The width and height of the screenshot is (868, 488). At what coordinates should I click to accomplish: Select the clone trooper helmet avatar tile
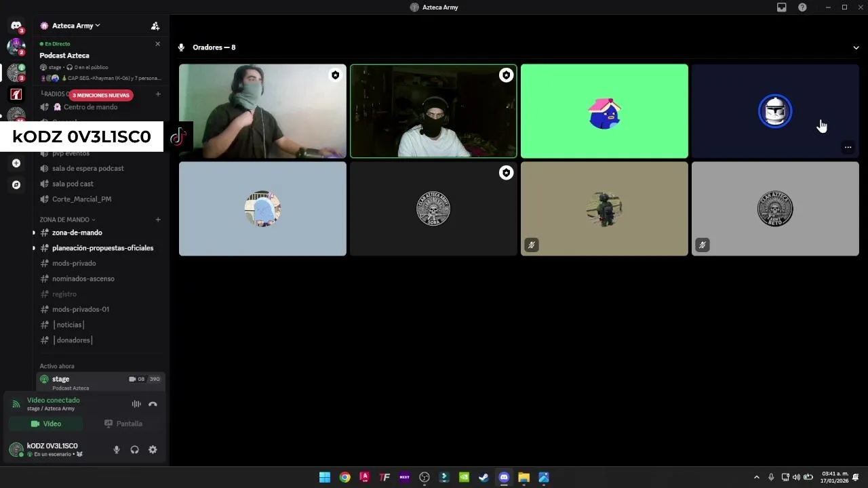click(x=775, y=111)
